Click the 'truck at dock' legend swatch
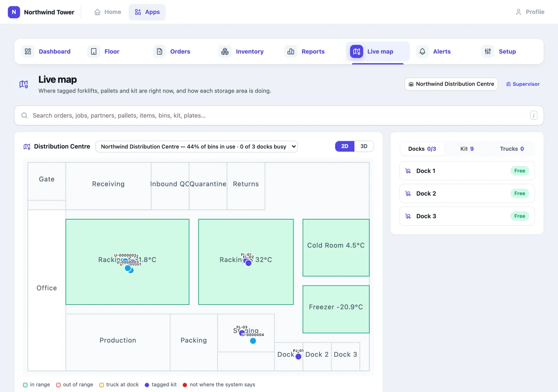 click(101, 385)
